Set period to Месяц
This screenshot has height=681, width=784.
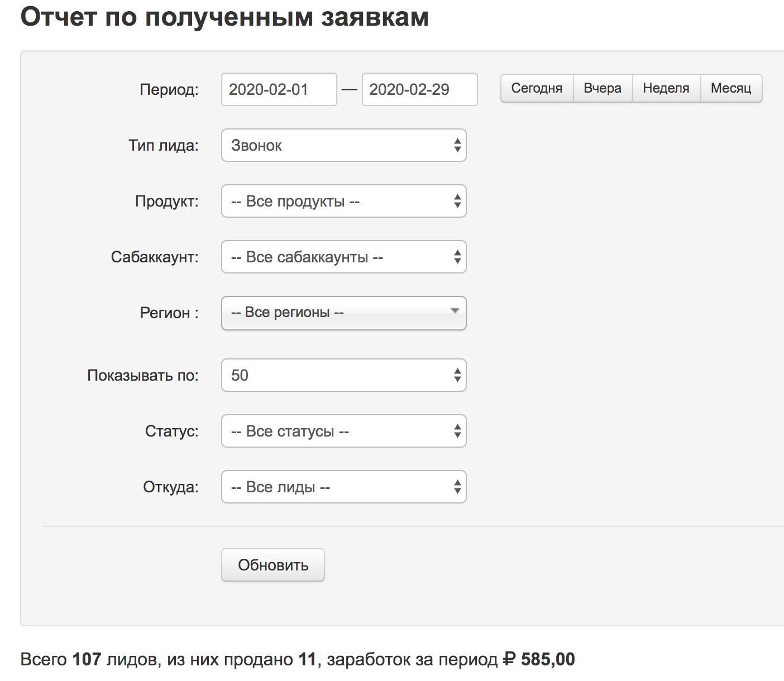tap(731, 88)
